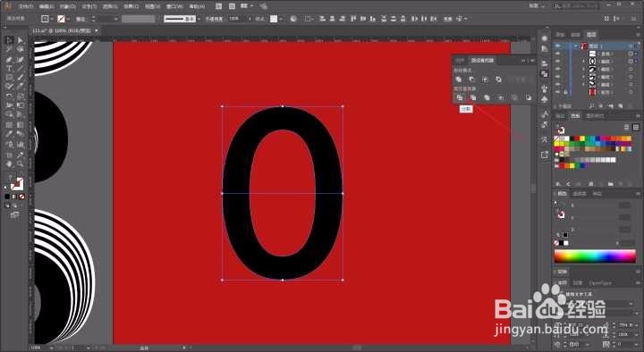Image resolution: width=644 pixels, height=352 pixels.
Task: Open the Object menu
Action: pyautogui.click(x=68, y=6)
